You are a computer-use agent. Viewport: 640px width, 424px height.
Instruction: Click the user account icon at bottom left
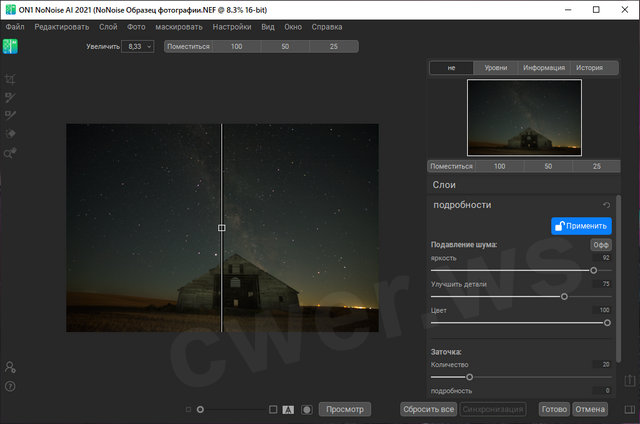10,368
